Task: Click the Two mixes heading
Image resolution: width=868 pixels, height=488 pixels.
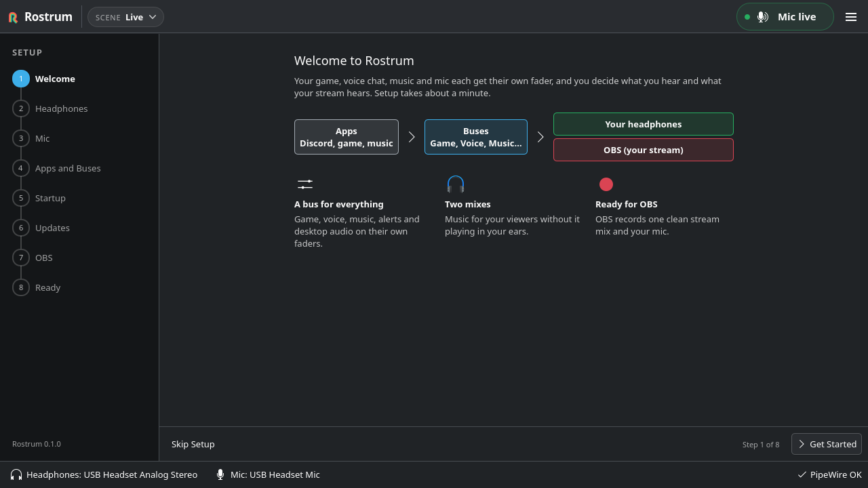Action: click(468, 204)
